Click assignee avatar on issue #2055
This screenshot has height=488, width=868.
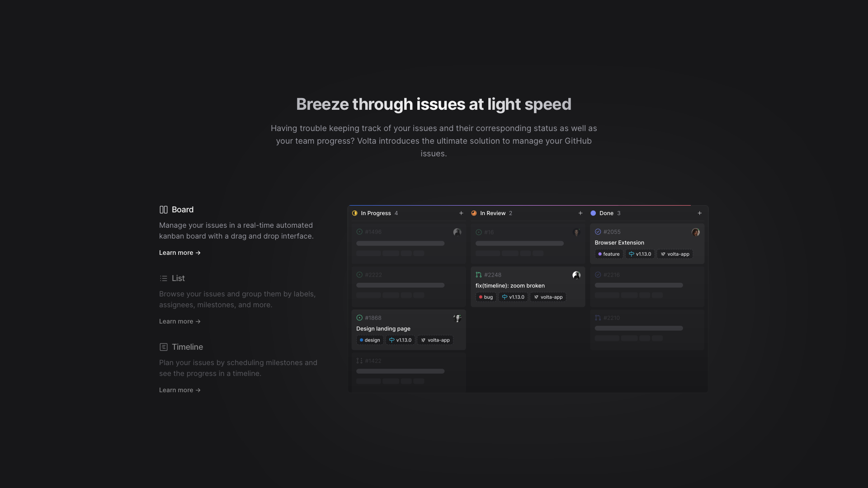click(x=696, y=232)
